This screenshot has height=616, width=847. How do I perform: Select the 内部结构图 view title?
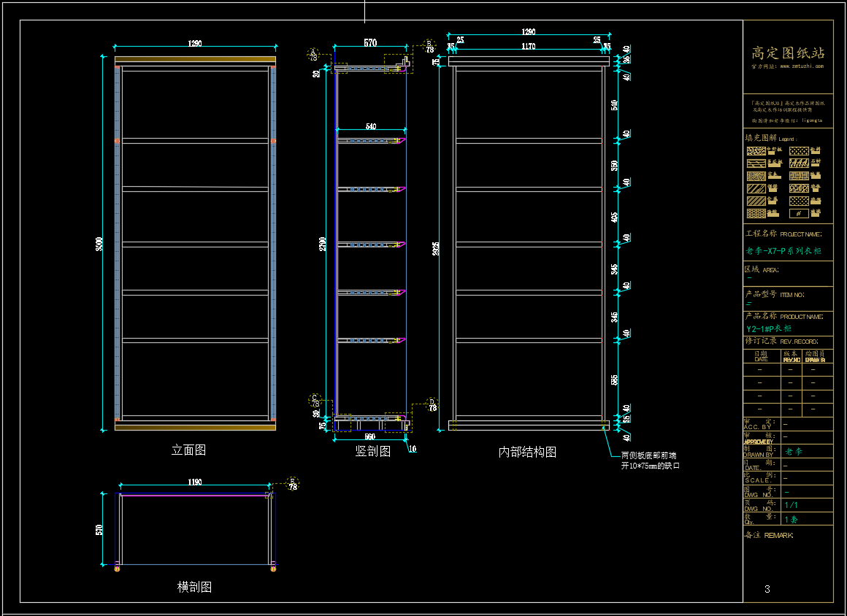point(527,453)
